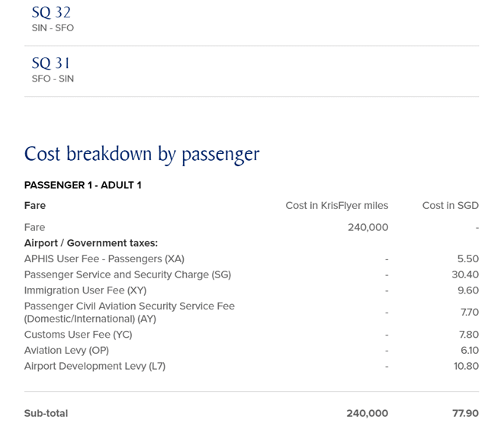Click the Airport / Government taxes label

[91, 243]
